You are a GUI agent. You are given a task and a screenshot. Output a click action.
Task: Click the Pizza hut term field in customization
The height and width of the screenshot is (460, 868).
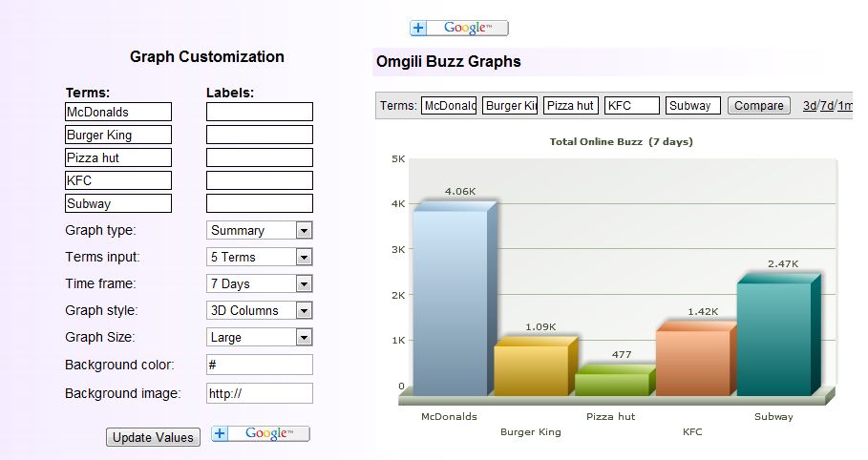click(x=118, y=157)
